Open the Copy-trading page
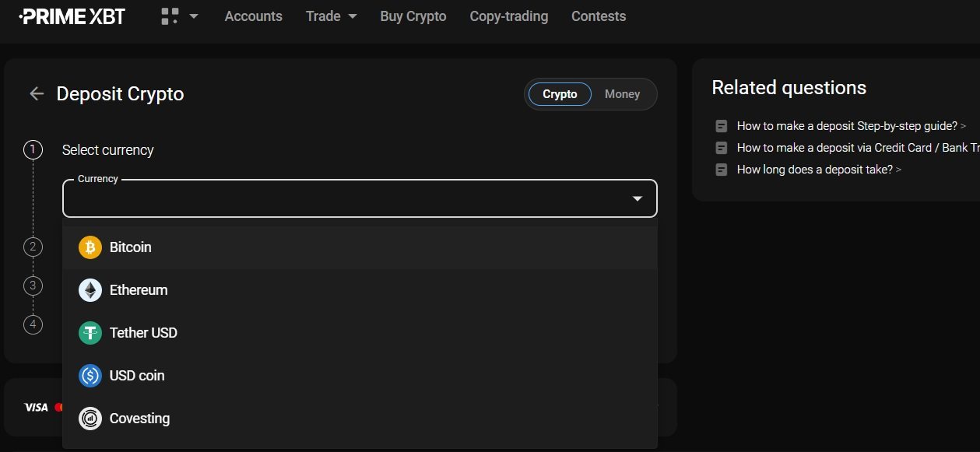Viewport: 980px width, 452px height. coord(509,16)
